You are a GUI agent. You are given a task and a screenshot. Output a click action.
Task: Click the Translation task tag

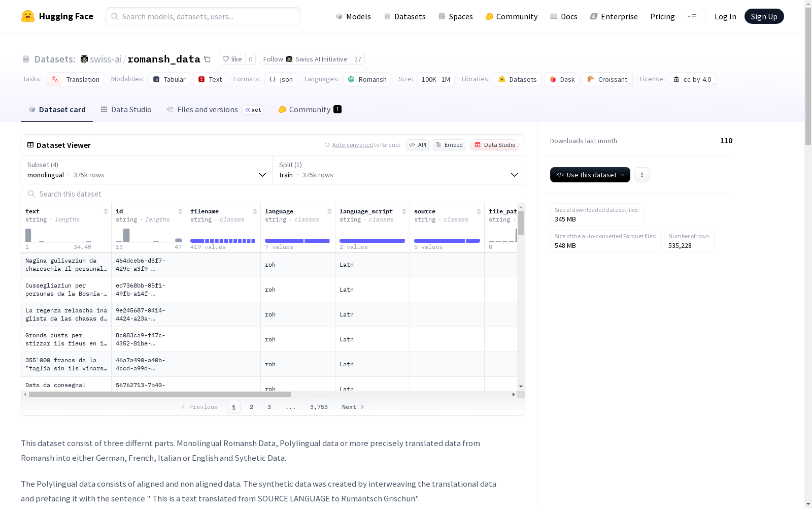click(75, 79)
